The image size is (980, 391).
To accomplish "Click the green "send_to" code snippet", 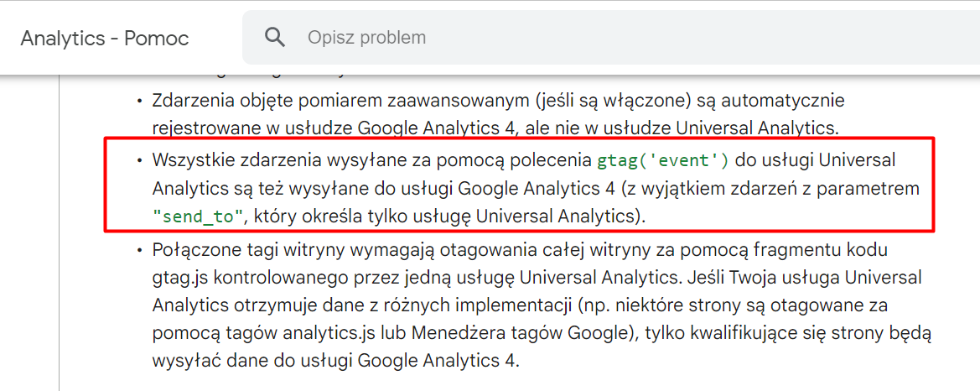I will (x=198, y=216).
